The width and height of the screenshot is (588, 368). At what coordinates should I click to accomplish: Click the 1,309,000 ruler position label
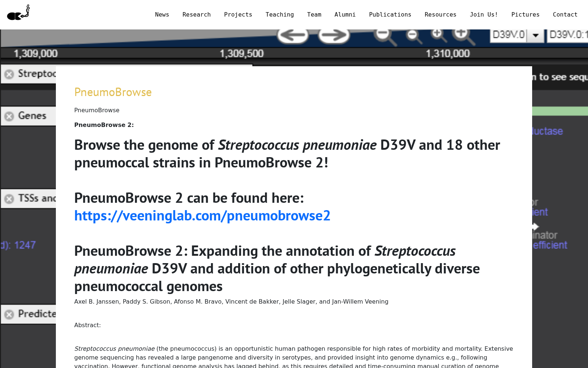[x=36, y=54]
